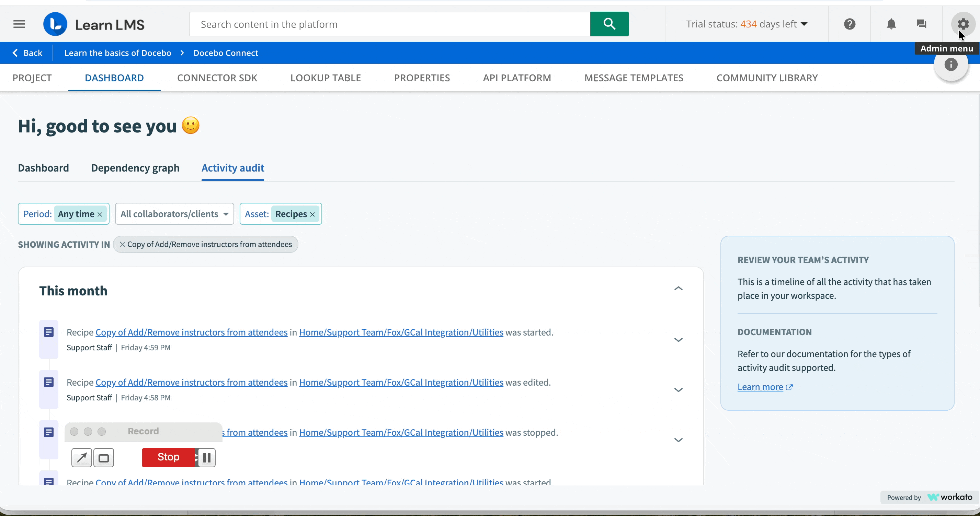Click the platform search input field
Screen dimensions: 980x516
point(390,24)
